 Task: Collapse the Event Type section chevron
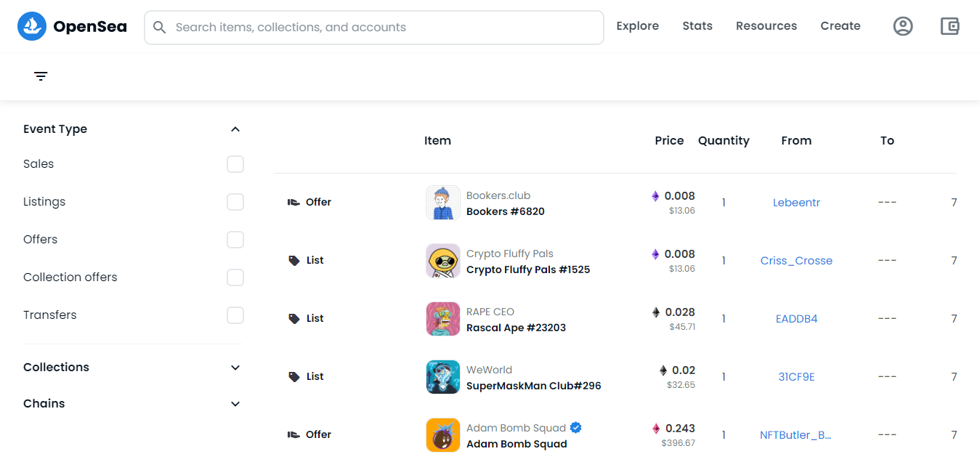[235, 129]
